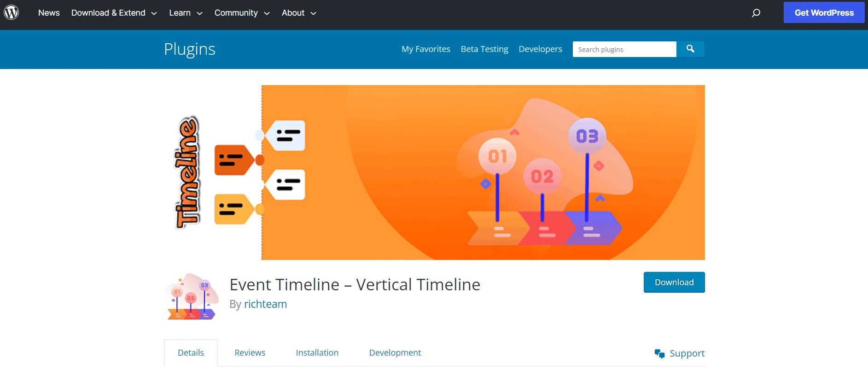Select the Details tab

(x=191, y=352)
